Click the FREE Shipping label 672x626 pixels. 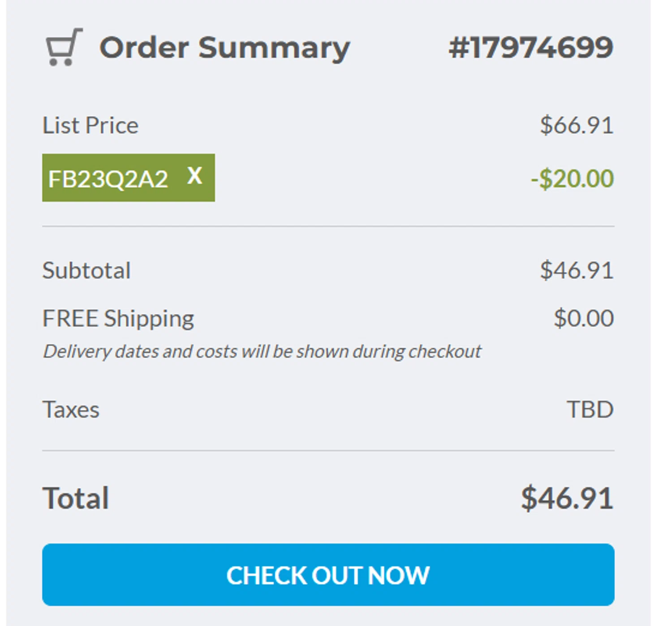(x=118, y=318)
